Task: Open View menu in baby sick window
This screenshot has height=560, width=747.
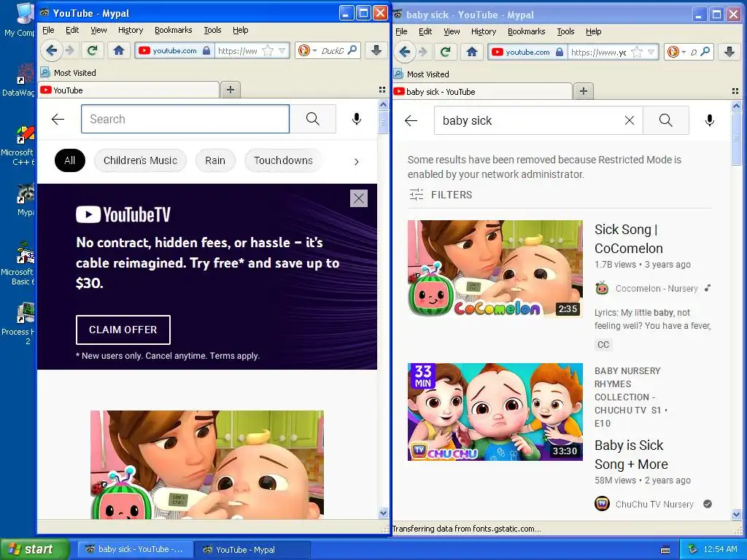Action: point(452,31)
